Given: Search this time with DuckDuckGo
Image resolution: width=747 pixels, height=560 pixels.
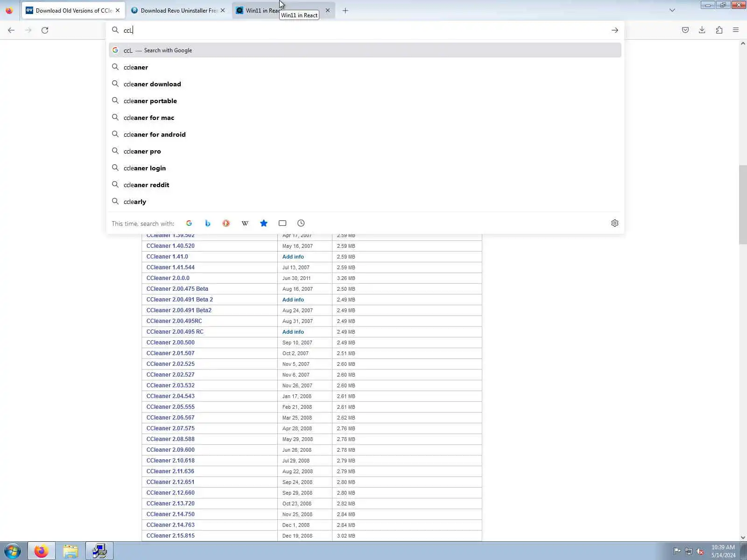Looking at the screenshot, I should [226, 224].
